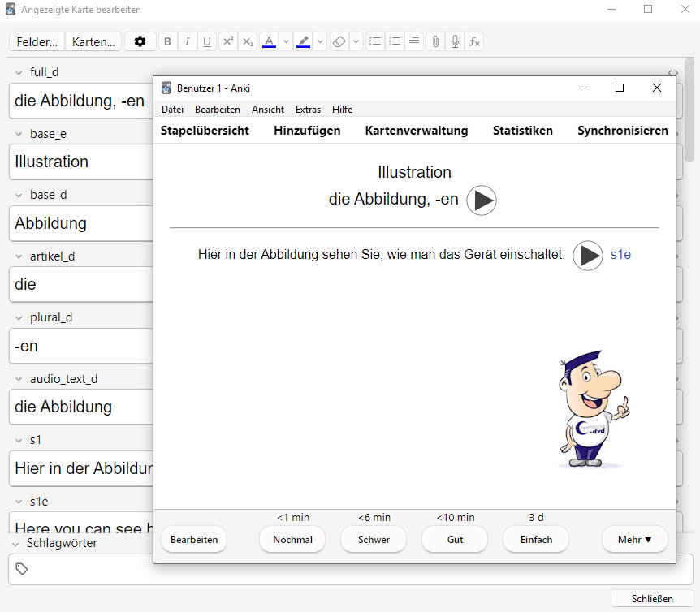Image resolution: width=700 pixels, height=612 pixels.
Task: Open text color dropdown arrow
Action: tap(286, 41)
